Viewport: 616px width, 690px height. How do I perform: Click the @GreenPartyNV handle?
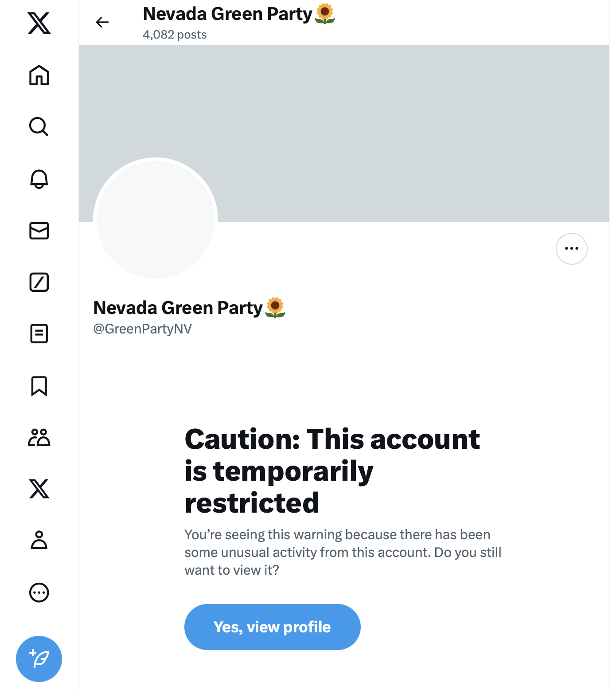coord(142,329)
